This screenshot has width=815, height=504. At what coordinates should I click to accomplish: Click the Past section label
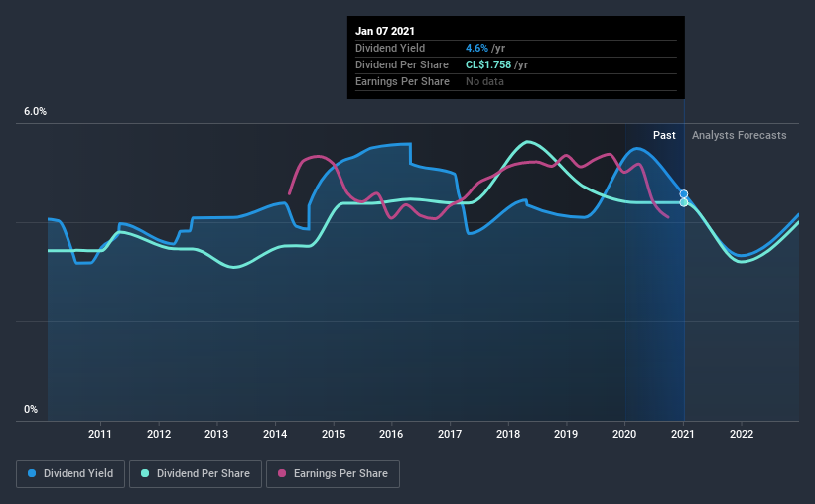tap(664, 135)
